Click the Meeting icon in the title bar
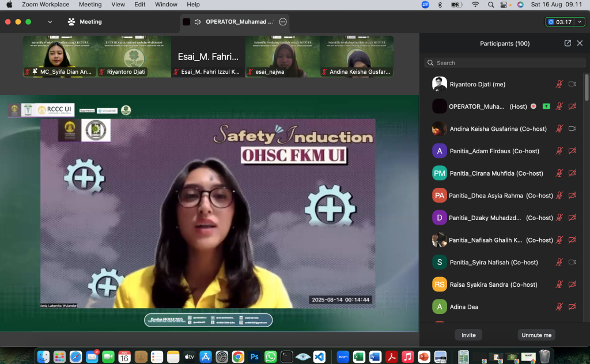This screenshot has height=364, width=590. pos(71,22)
